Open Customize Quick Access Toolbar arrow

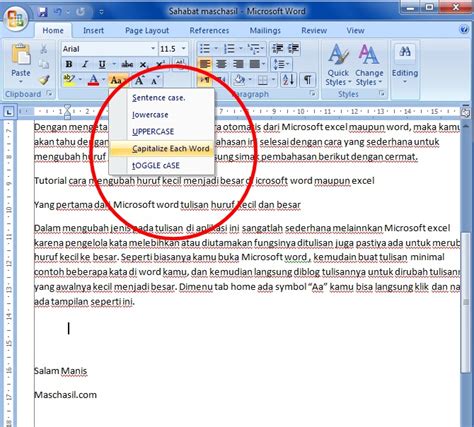point(101,12)
